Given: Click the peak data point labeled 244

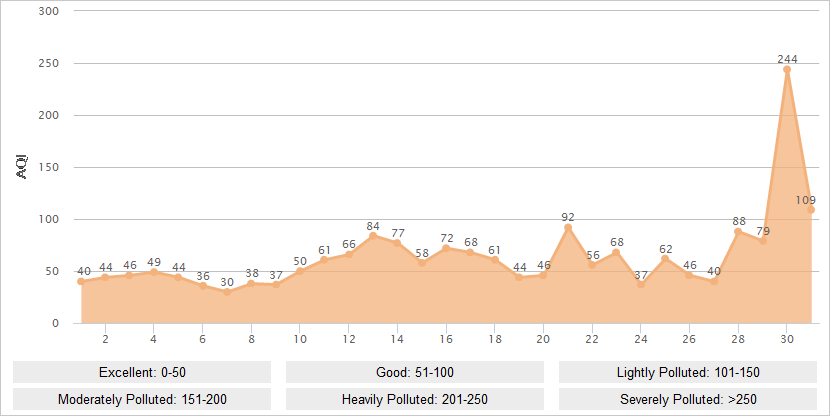Looking at the screenshot, I should click(787, 69).
